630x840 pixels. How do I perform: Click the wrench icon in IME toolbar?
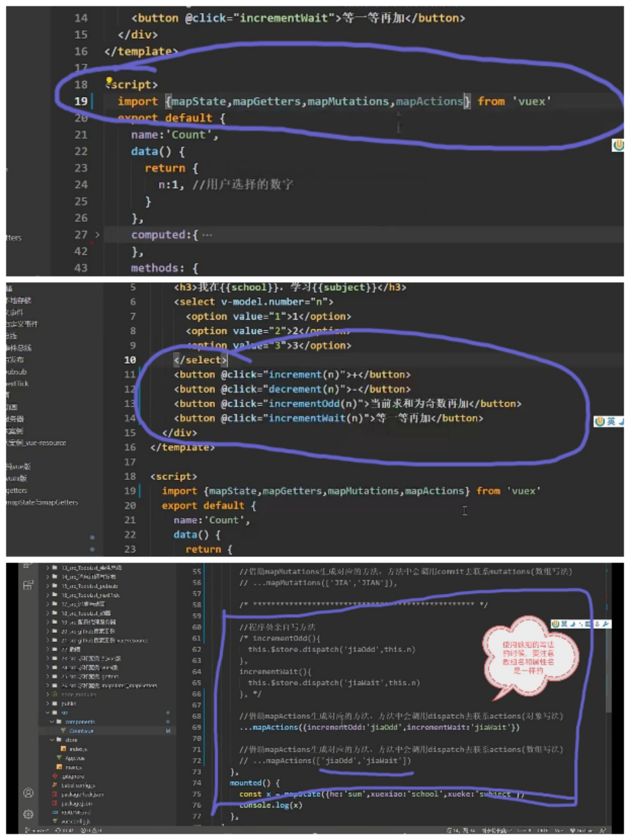[x=606, y=624]
